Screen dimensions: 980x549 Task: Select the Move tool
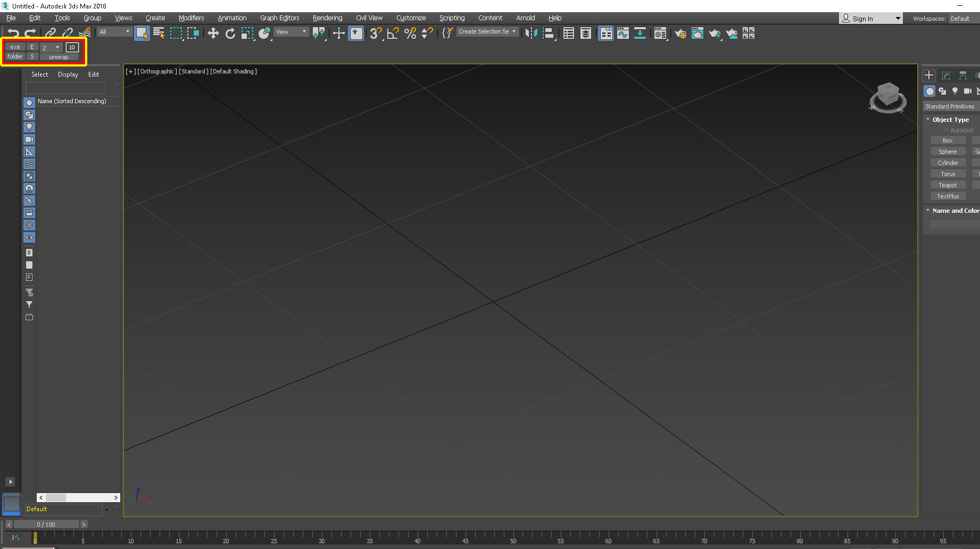click(x=213, y=34)
